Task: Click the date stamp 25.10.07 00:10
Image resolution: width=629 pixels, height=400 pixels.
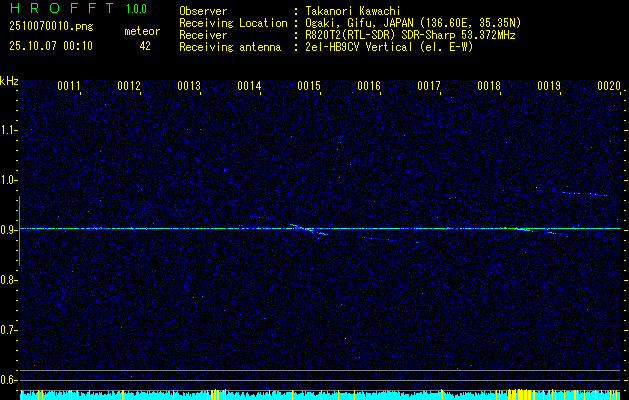Action: tap(51, 46)
